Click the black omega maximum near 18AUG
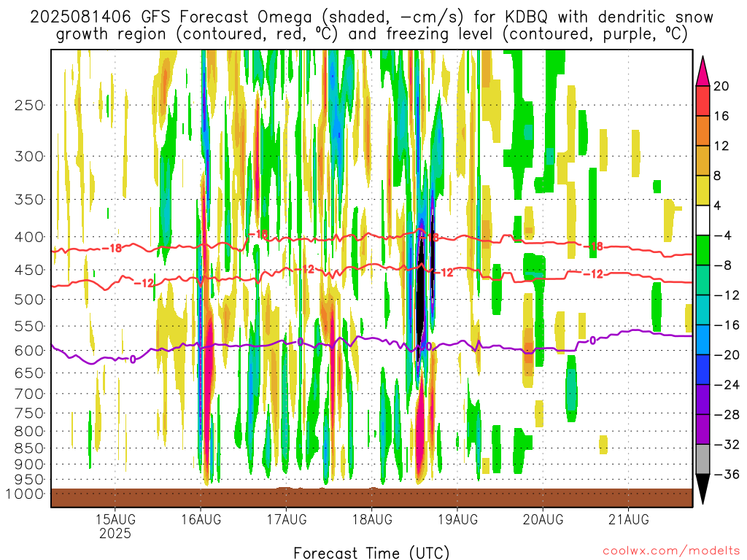This screenshot has height=560, width=747. [420, 290]
